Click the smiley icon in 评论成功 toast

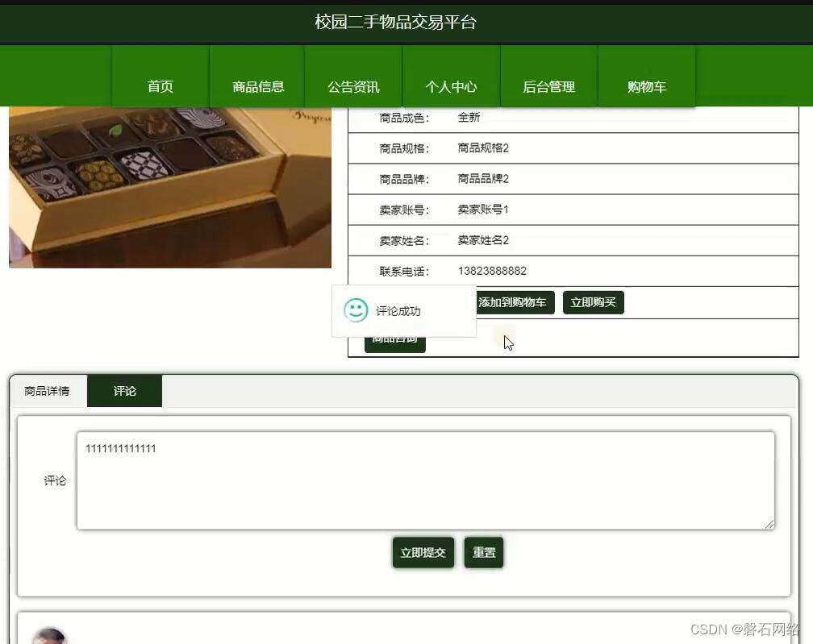coord(356,310)
